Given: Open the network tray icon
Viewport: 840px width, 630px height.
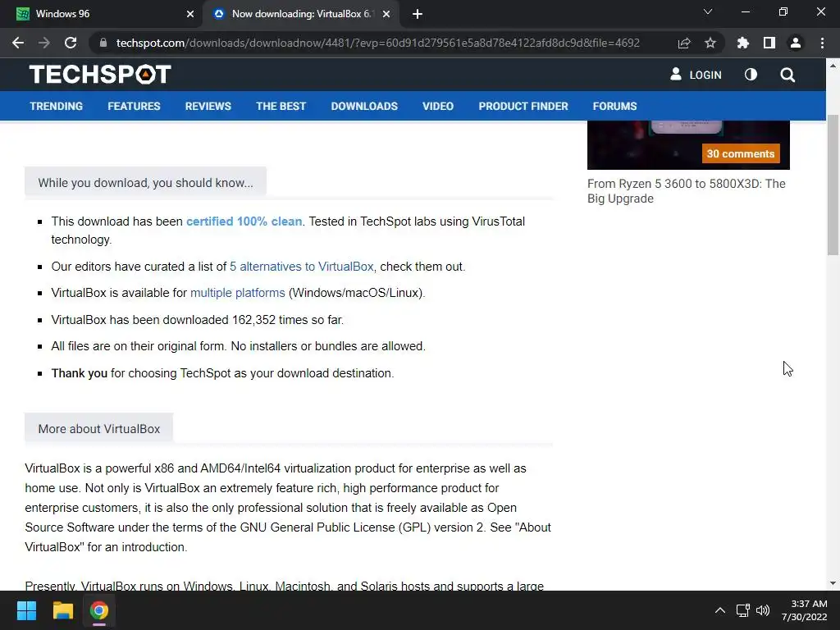Looking at the screenshot, I should point(742,610).
